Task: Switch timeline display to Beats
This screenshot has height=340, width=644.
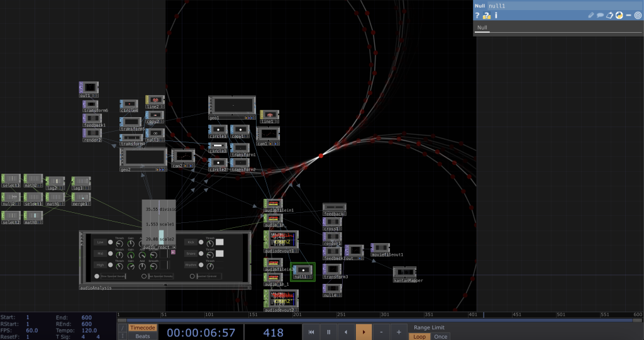Action: 142,336
